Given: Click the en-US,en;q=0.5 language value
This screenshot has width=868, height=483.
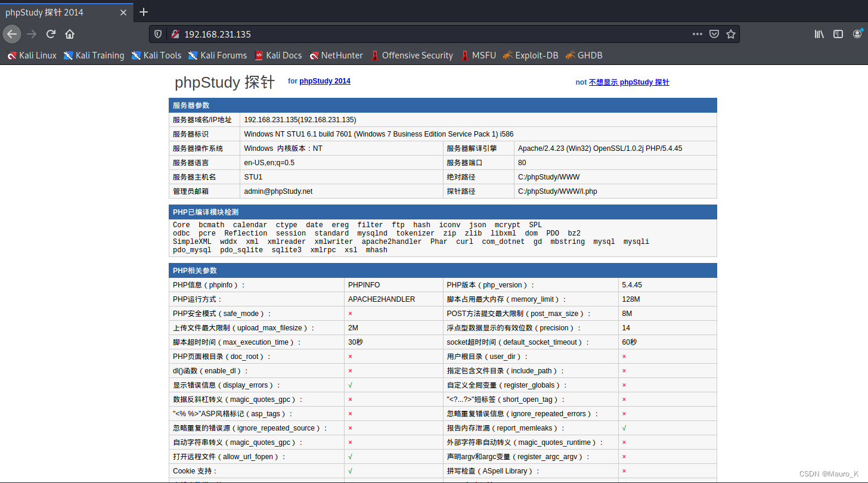Looking at the screenshot, I should click(x=269, y=163).
